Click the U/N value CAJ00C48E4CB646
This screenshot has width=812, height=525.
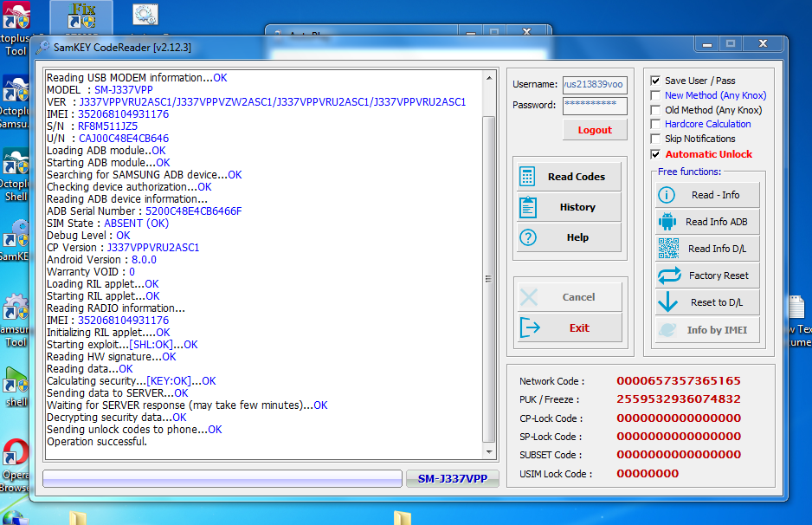tap(124, 139)
